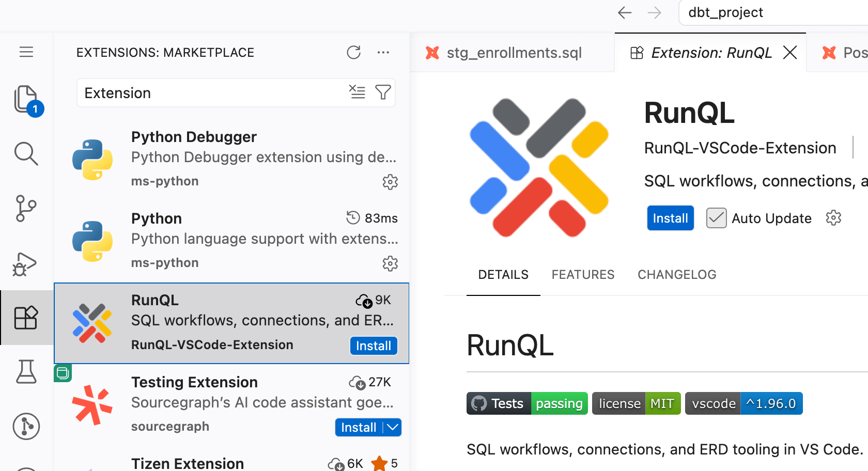
Task: Install the Testing Extension by sourcegraph
Action: [359, 427]
